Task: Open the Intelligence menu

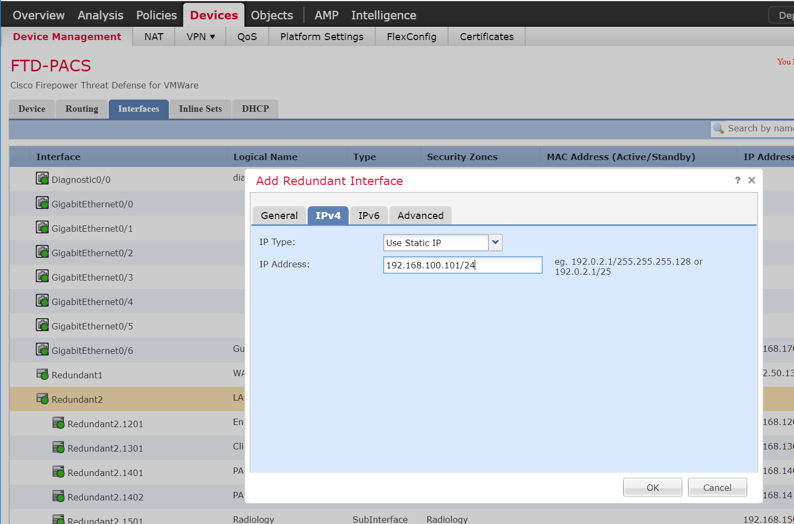Action: pos(384,15)
